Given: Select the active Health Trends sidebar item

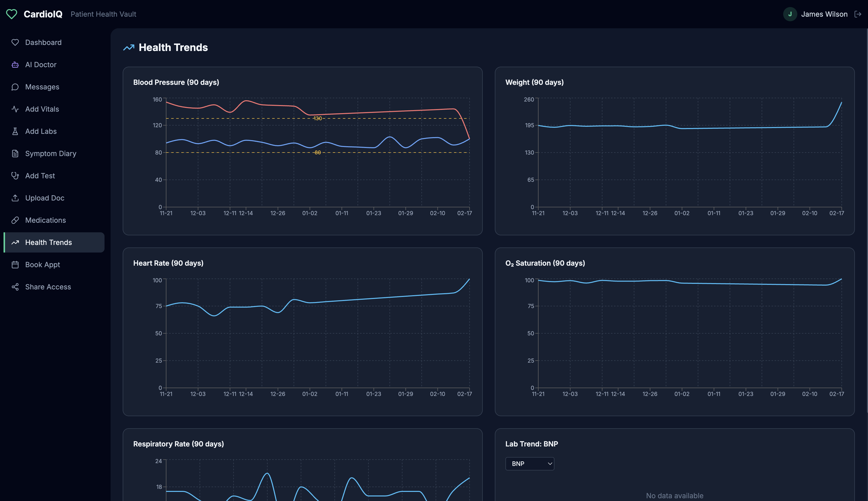Looking at the screenshot, I should (48, 243).
